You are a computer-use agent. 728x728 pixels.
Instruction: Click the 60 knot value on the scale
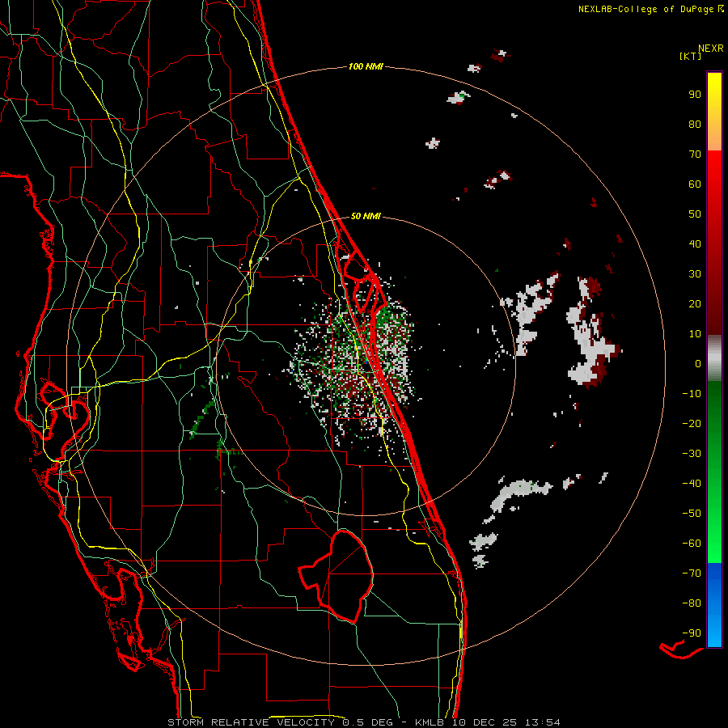pyautogui.click(x=695, y=184)
